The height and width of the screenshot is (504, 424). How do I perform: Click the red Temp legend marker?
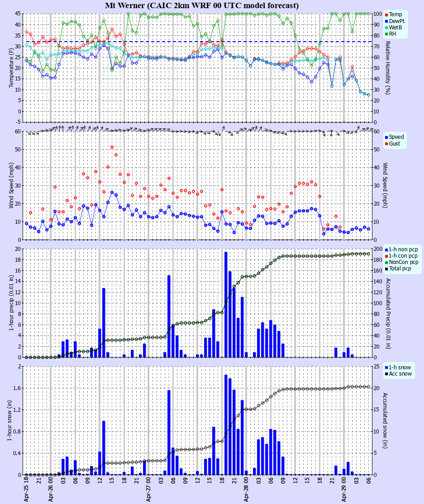386,15
